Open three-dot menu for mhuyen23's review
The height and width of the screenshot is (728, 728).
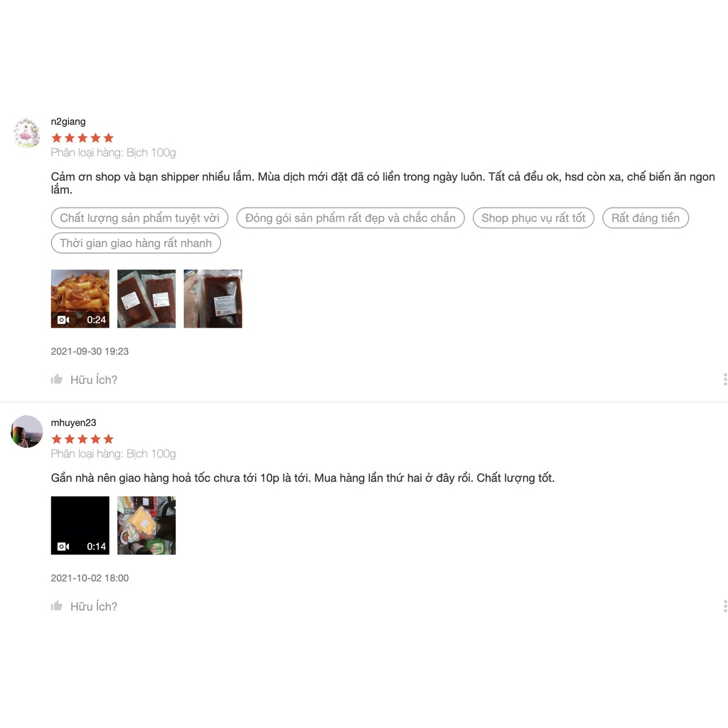pos(724,606)
